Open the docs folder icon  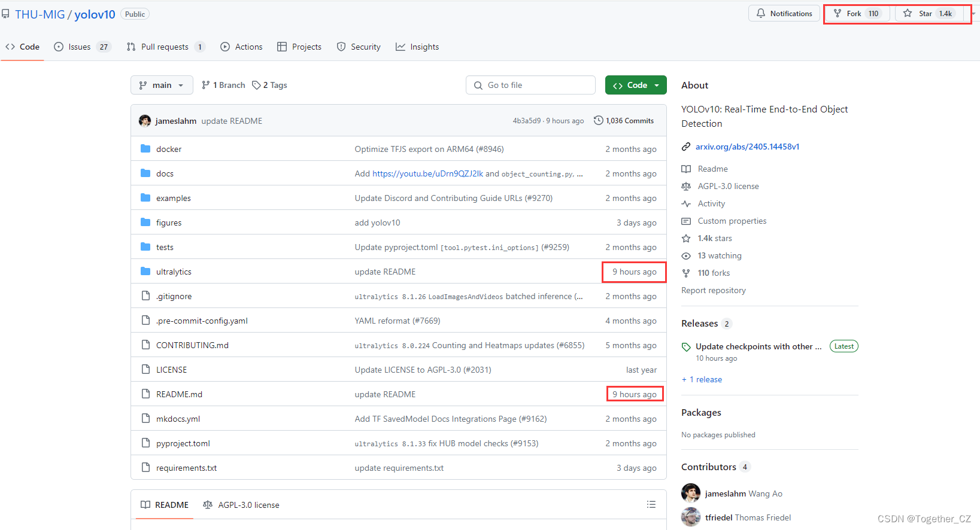[x=145, y=173]
